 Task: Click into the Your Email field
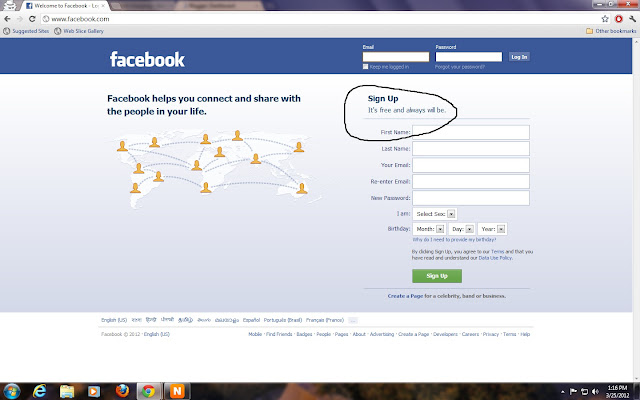(471, 165)
